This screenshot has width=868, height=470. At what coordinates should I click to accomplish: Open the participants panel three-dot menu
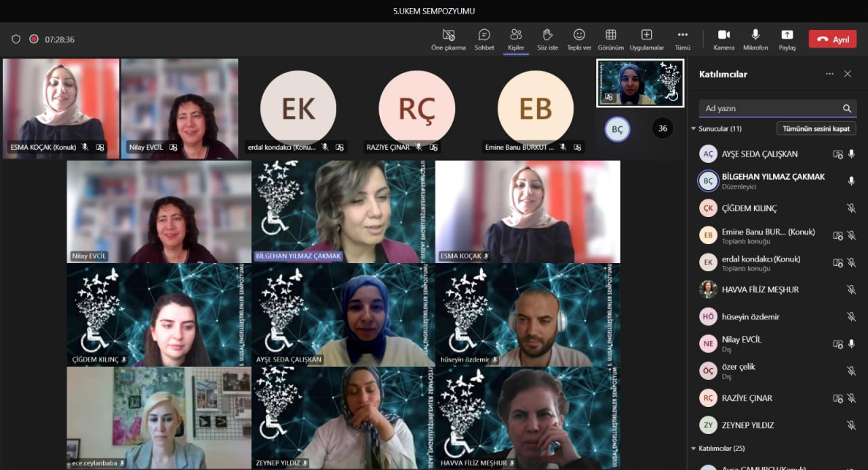click(829, 74)
